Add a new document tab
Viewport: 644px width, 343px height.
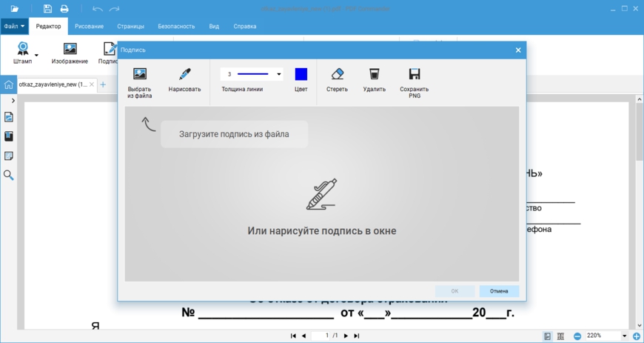pos(103,84)
